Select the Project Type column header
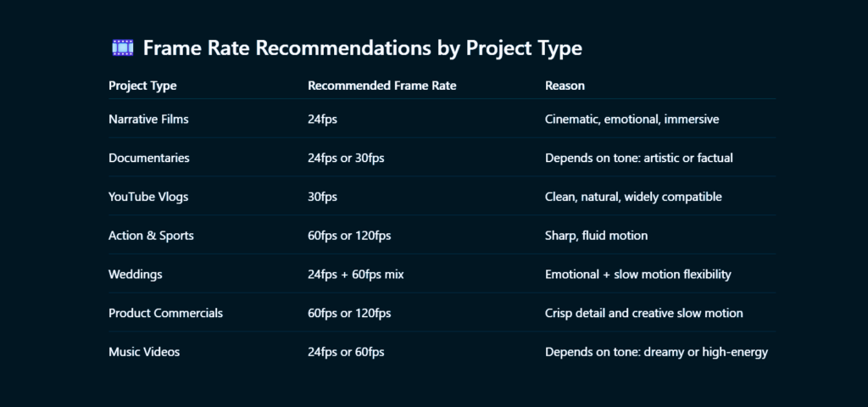 (x=142, y=86)
